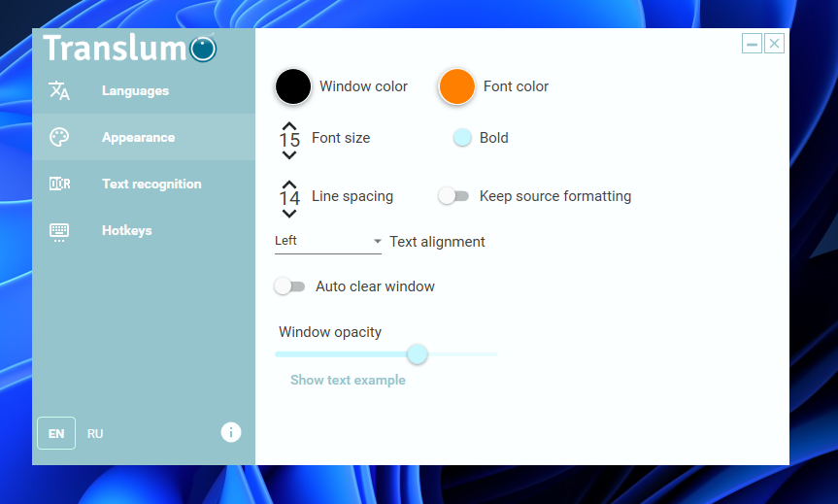Click the Text recognition OCR icon
Image resolution: width=838 pixels, height=504 pixels.
pos(59,184)
